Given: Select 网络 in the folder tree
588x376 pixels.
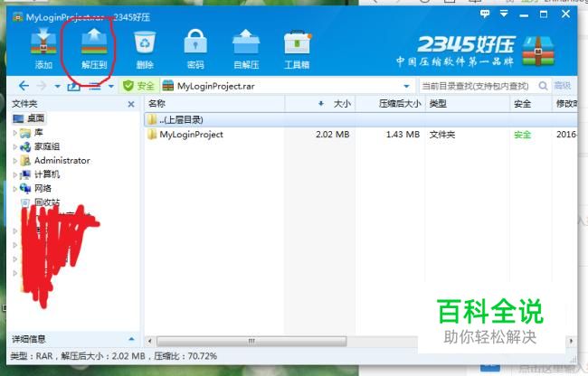Looking at the screenshot, I should [35, 188].
